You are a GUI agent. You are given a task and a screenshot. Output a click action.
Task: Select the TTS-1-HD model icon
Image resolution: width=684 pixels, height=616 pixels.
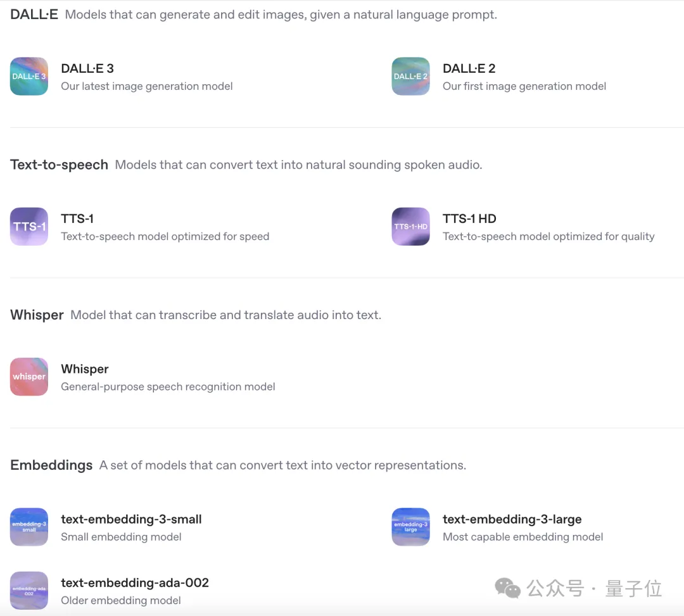pos(410,227)
